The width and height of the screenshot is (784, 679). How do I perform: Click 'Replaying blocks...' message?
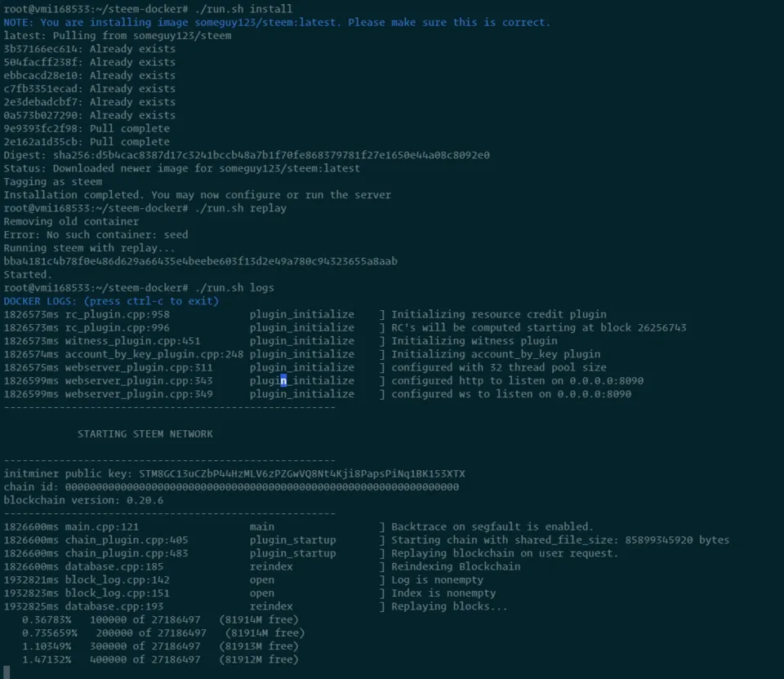(449, 606)
